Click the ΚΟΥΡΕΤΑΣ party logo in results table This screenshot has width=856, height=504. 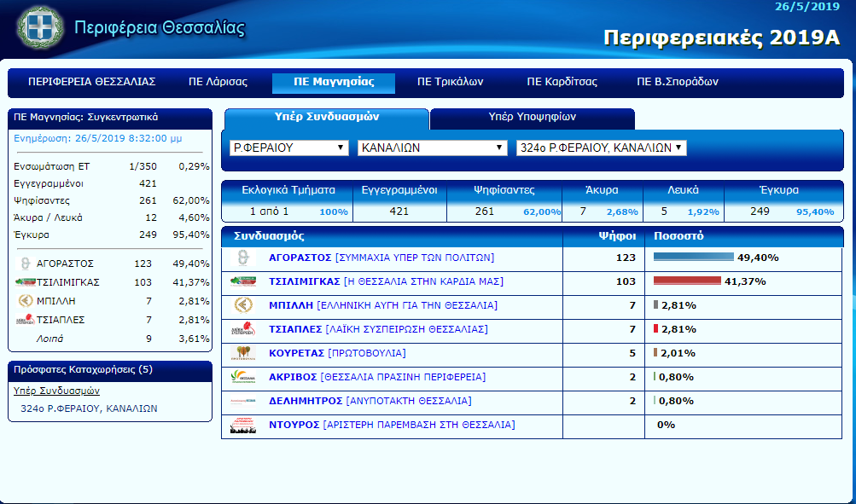tap(242, 353)
